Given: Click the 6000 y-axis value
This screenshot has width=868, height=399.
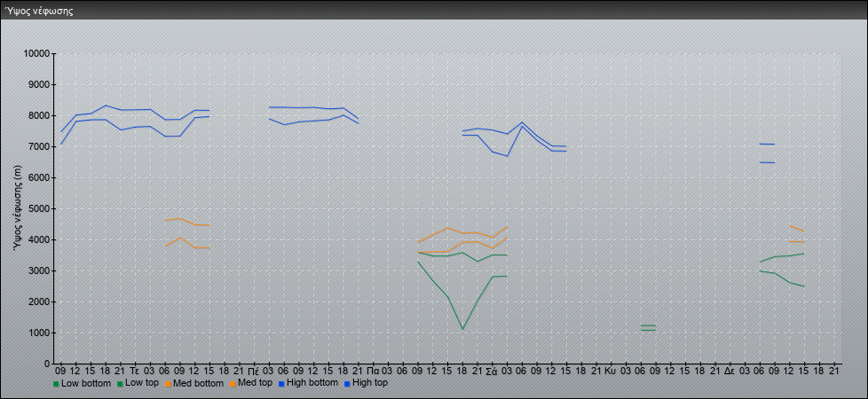Looking at the screenshot, I should pos(39,177).
